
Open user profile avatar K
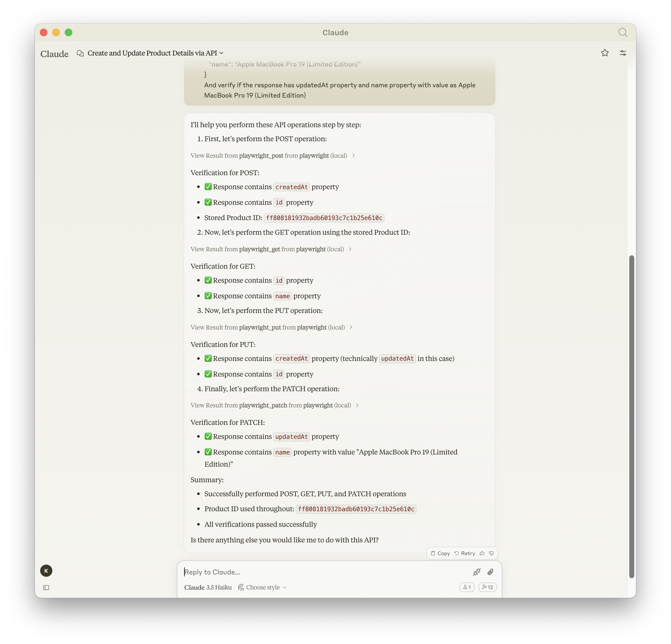pyautogui.click(x=46, y=571)
